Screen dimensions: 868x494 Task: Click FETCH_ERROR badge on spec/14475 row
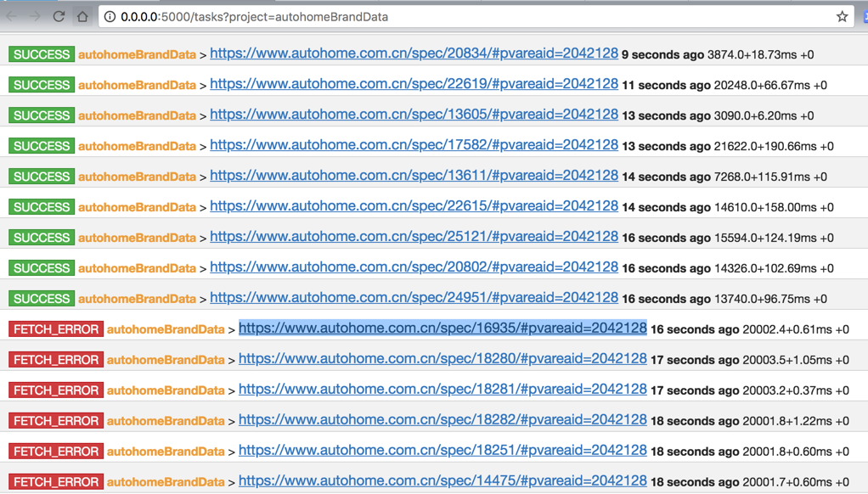56,482
